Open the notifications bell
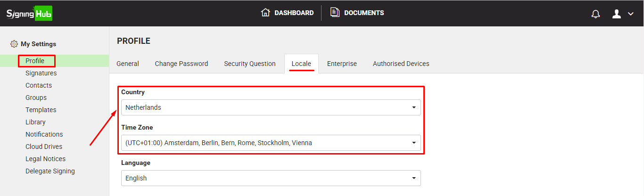 (595, 14)
